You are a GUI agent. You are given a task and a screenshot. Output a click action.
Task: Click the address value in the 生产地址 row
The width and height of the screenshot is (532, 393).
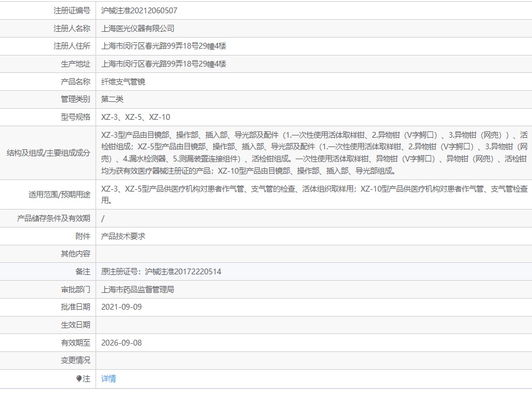tap(163, 64)
